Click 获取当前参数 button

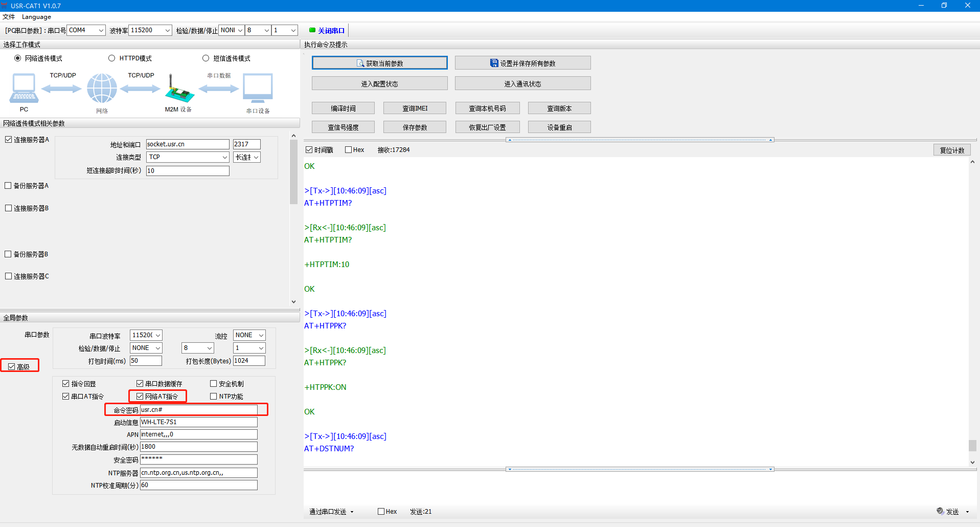point(379,63)
